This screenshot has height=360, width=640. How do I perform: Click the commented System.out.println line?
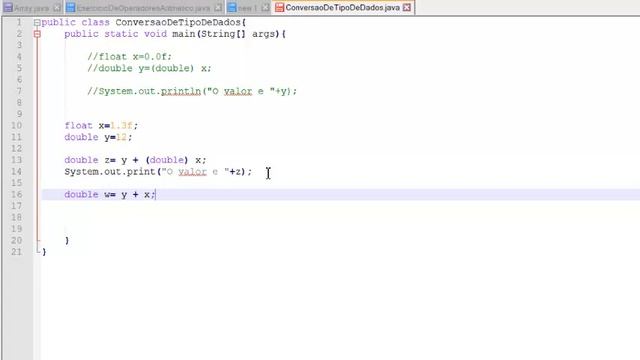tap(192, 91)
